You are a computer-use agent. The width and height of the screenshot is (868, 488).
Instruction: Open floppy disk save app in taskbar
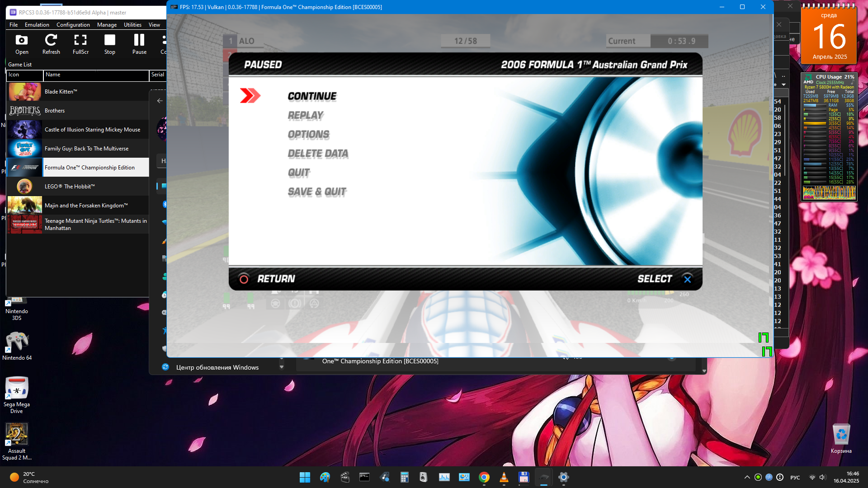pos(524,477)
